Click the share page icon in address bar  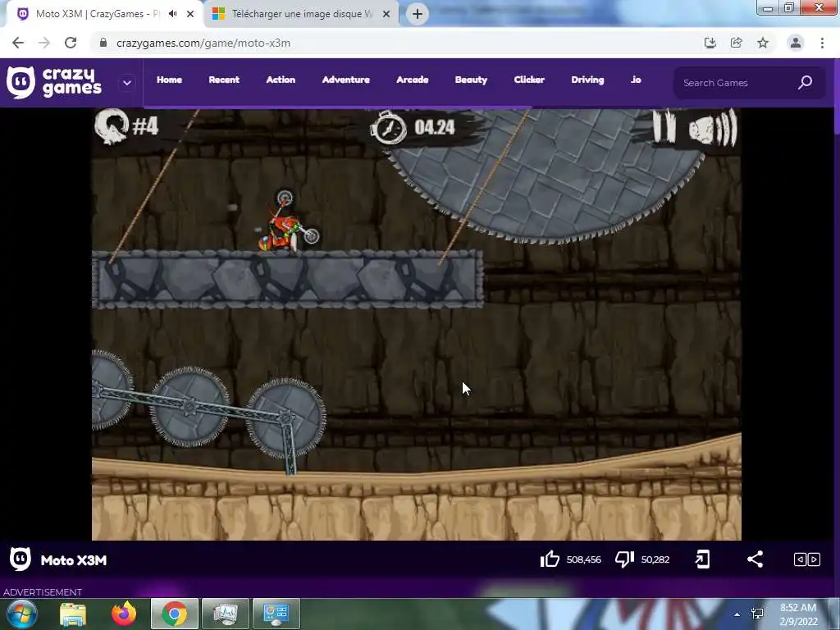tap(737, 43)
